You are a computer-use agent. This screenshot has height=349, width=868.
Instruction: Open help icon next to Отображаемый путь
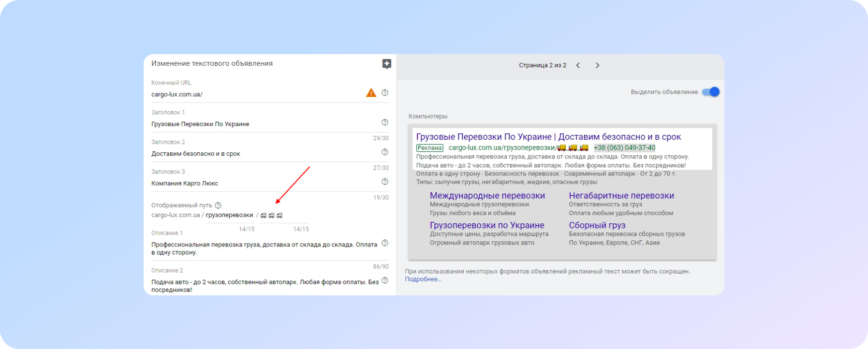tap(218, 205)
